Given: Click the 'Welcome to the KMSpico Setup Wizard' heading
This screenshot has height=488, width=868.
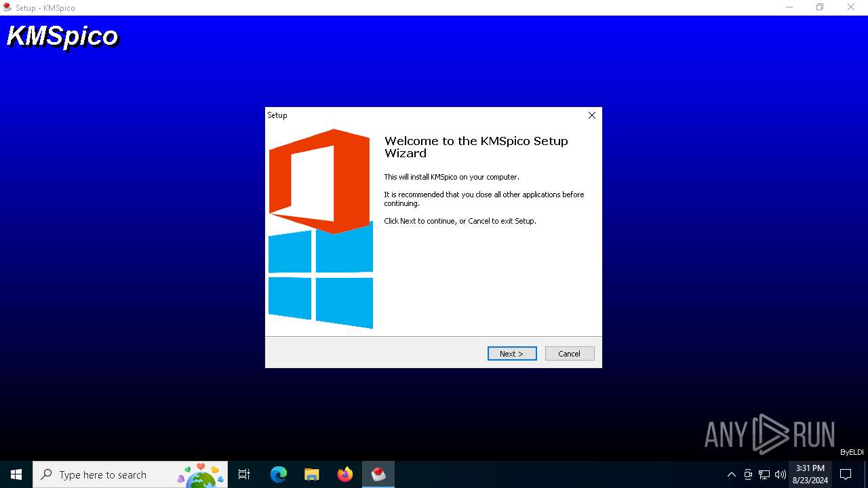Looking at the screenshot, I should 476,147.
